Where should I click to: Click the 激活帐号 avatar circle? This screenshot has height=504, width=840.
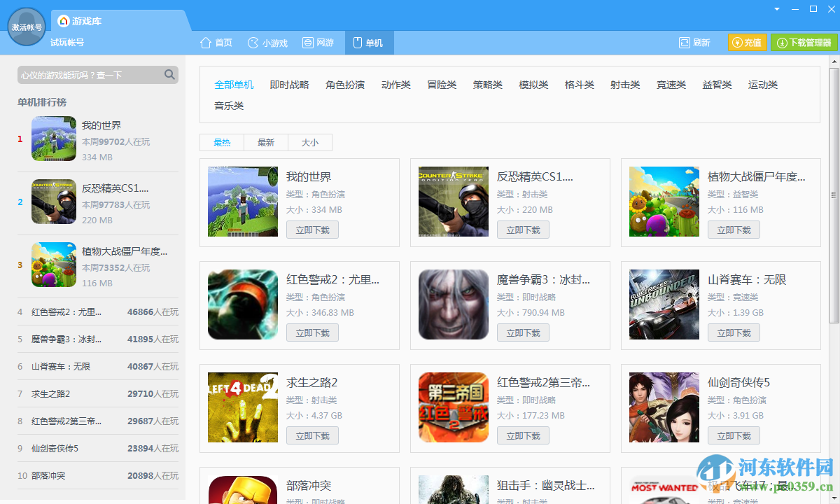click(27, 27)
